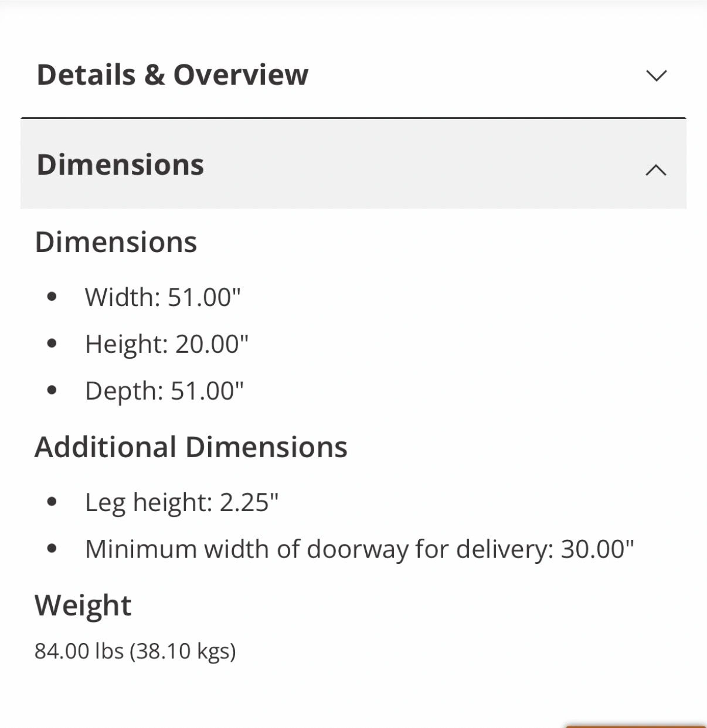Click the bullet beside Depth
The height and width of the screenshot is (728, 707).
click(x=52, y=390)
